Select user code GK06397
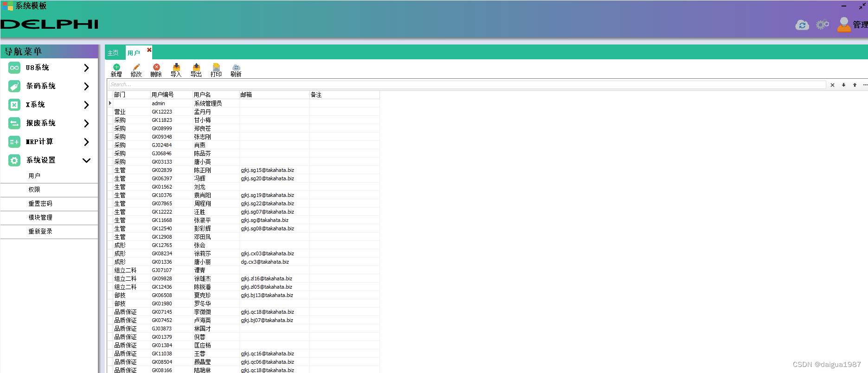868x373 pixels. [171, 178]
